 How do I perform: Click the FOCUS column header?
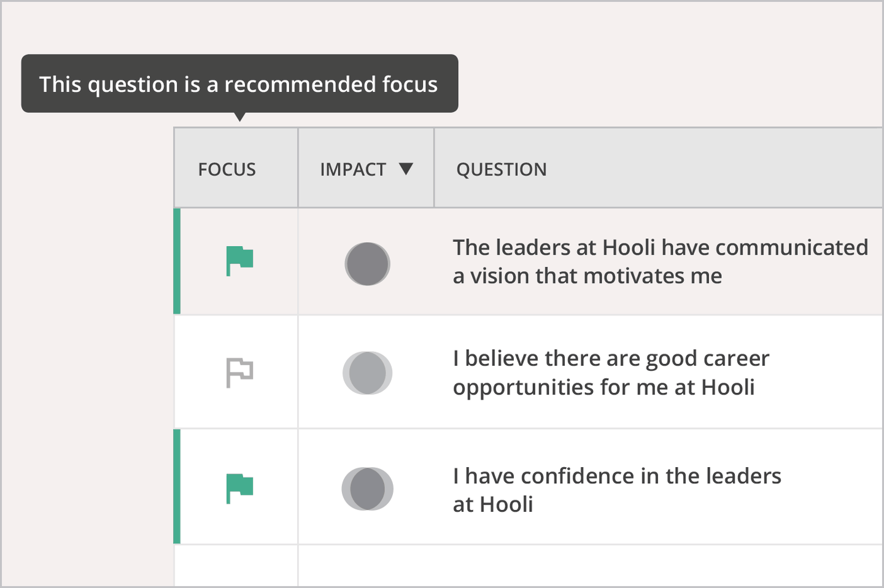pyautogui.click(x=227, y=169)
